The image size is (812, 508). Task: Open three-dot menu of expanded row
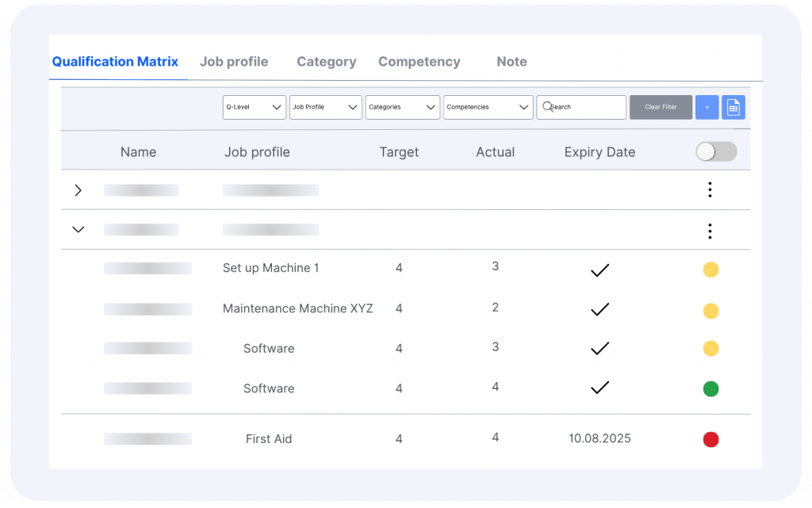tap(710, 231)
